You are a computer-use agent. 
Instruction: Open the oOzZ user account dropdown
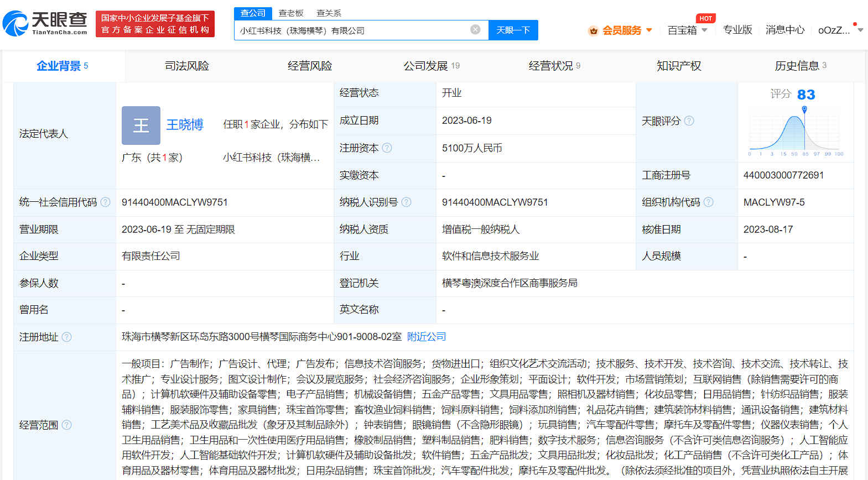pos(840,30)
